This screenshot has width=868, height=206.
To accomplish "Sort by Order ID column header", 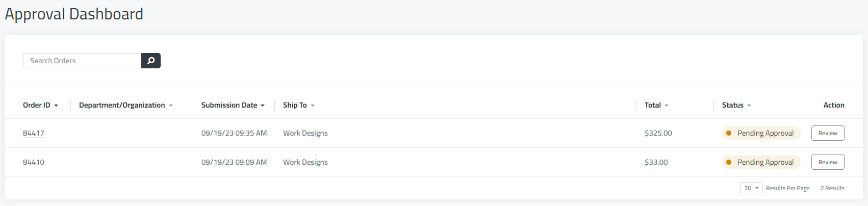I will 40,105.
